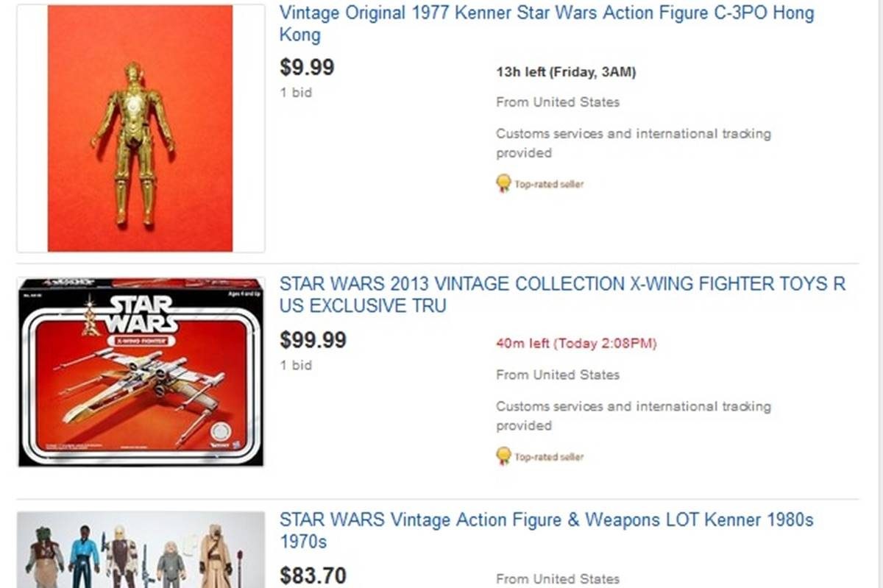View the action figures lot photo
This screenshot has height=588, width=883.
[140, 552]
